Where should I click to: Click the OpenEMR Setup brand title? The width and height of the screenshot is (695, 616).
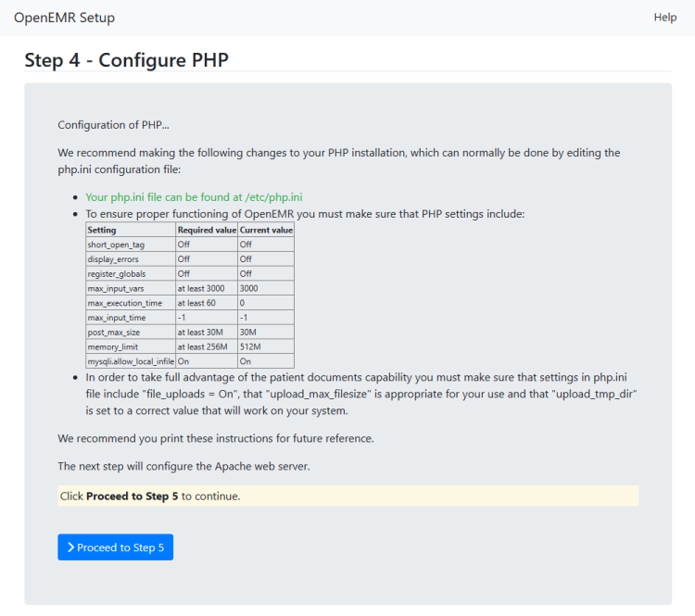(x=64, y=18)
